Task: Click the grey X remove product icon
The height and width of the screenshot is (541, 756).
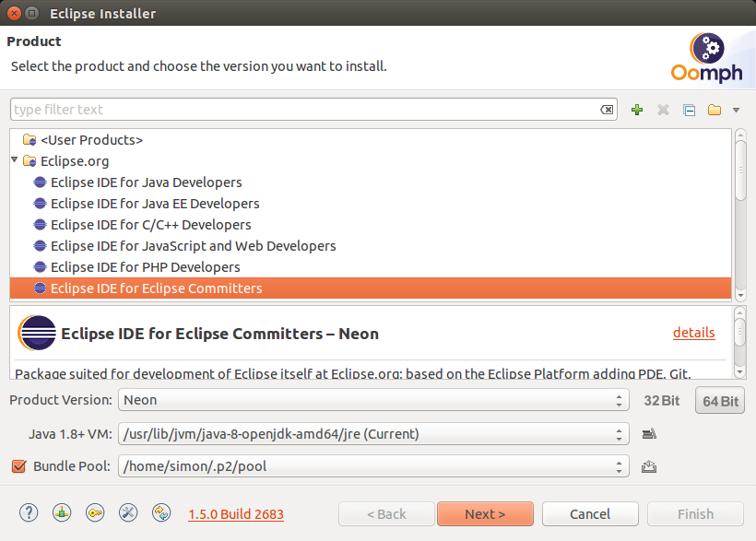Action: pos(663,110)
